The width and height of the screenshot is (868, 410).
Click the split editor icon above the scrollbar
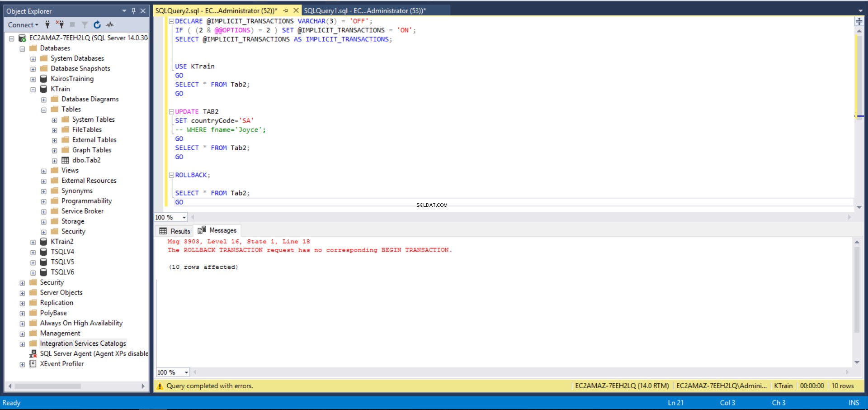[x=859, y=21]
